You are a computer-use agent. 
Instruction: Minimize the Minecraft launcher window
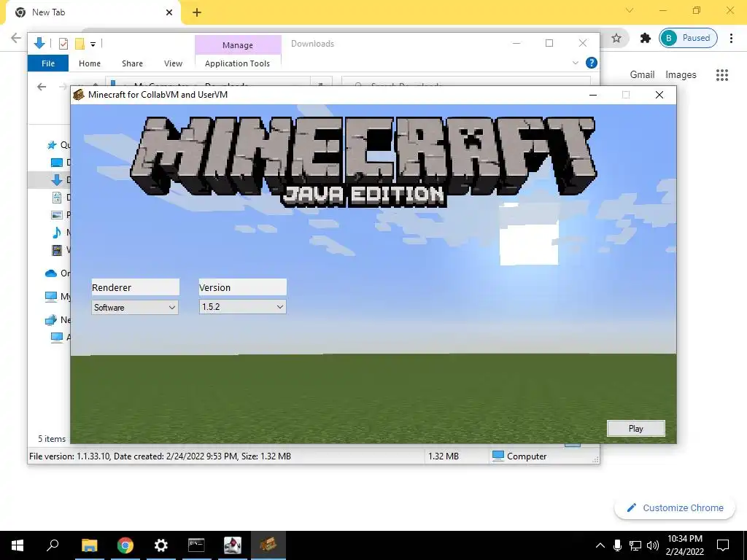pyautogui.click(x=593, y=95)
